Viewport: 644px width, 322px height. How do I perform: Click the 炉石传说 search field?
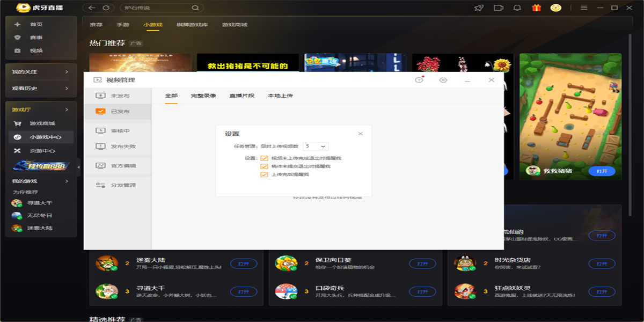click(x=156, y=8)
